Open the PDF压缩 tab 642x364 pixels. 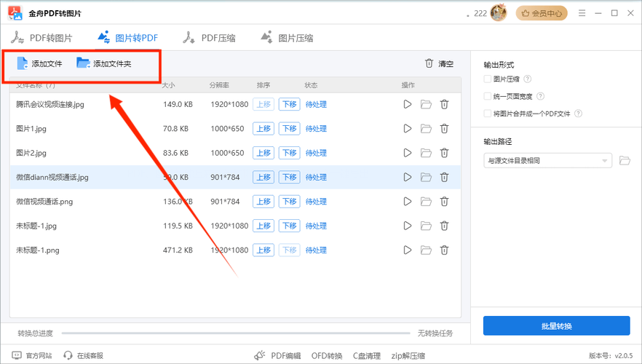[x=211, y=38]
